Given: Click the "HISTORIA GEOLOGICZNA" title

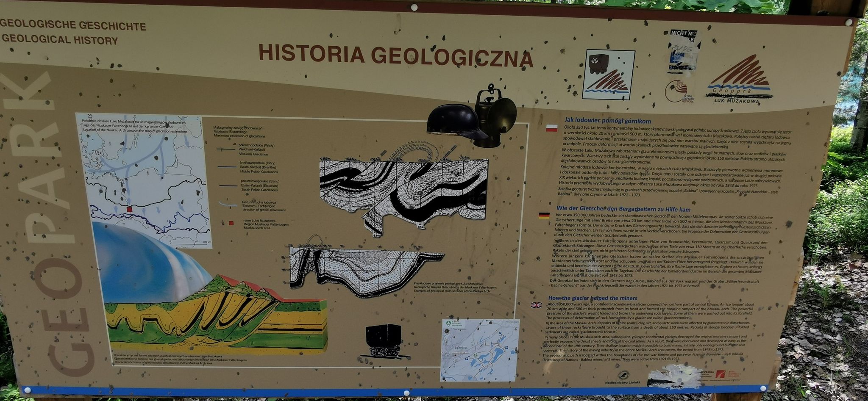Looking at the screenshot, I should pyautogui.click(x=396, y=56).
